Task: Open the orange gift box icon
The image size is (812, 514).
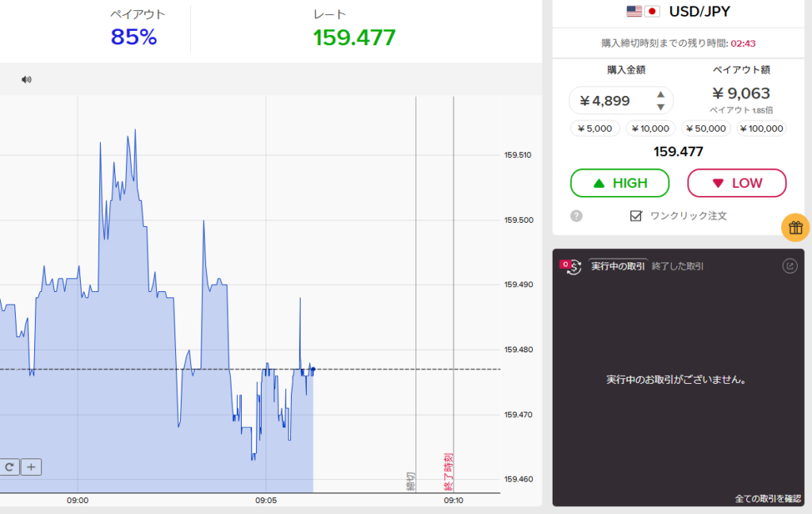Action: (x=795, y=228)
